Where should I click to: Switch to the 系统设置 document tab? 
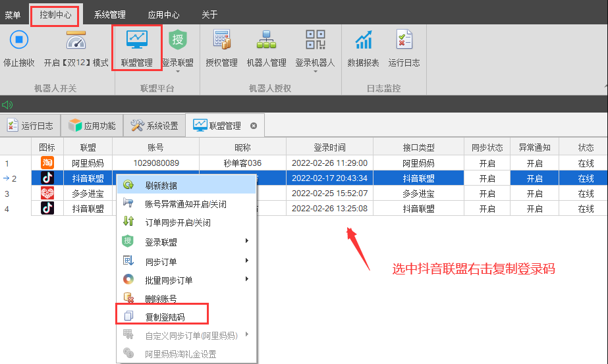154,126
